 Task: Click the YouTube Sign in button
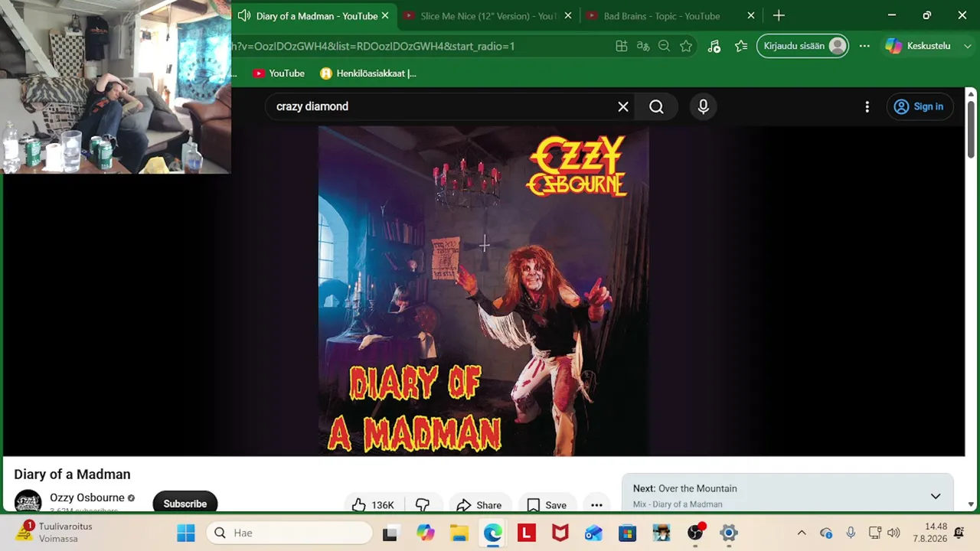(920, 106)
